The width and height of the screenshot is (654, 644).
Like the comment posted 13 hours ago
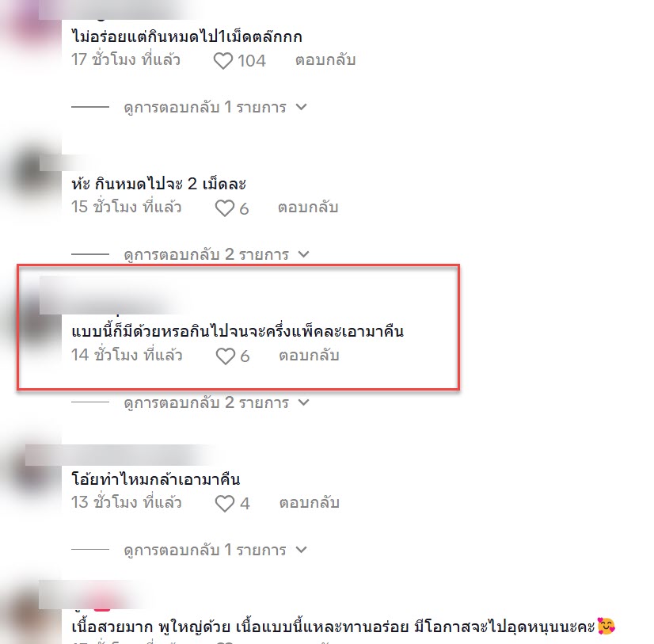(x=224, y=503)
